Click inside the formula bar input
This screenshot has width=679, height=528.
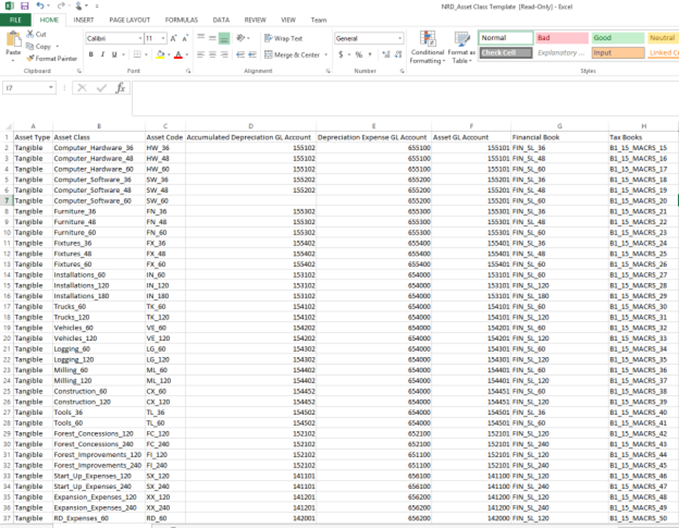[x=405, y=98]
